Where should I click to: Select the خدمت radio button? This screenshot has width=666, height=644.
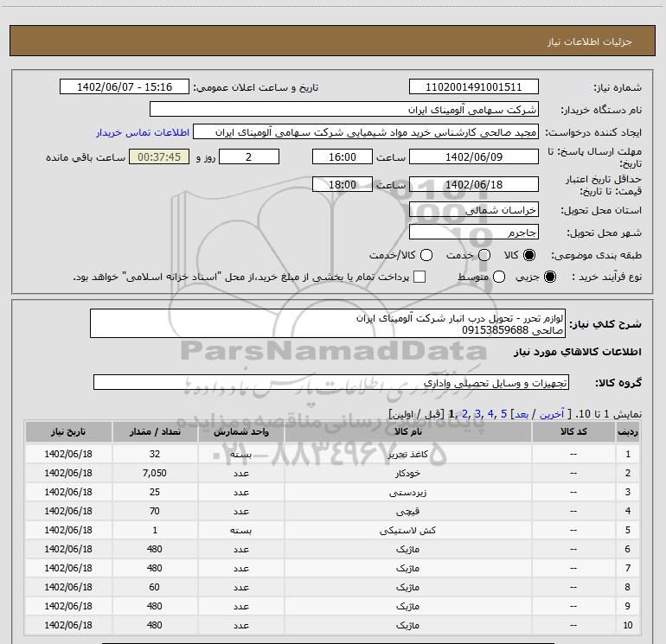484,255
